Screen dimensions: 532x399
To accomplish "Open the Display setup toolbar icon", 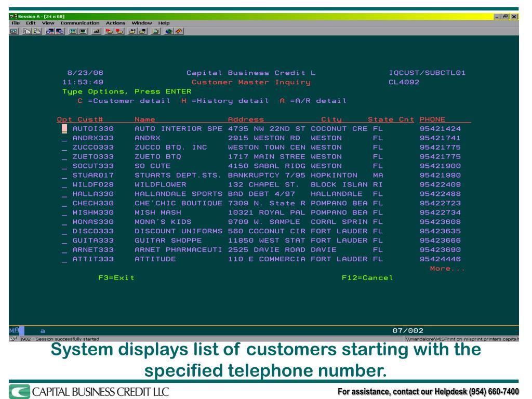I will point(73,31).
